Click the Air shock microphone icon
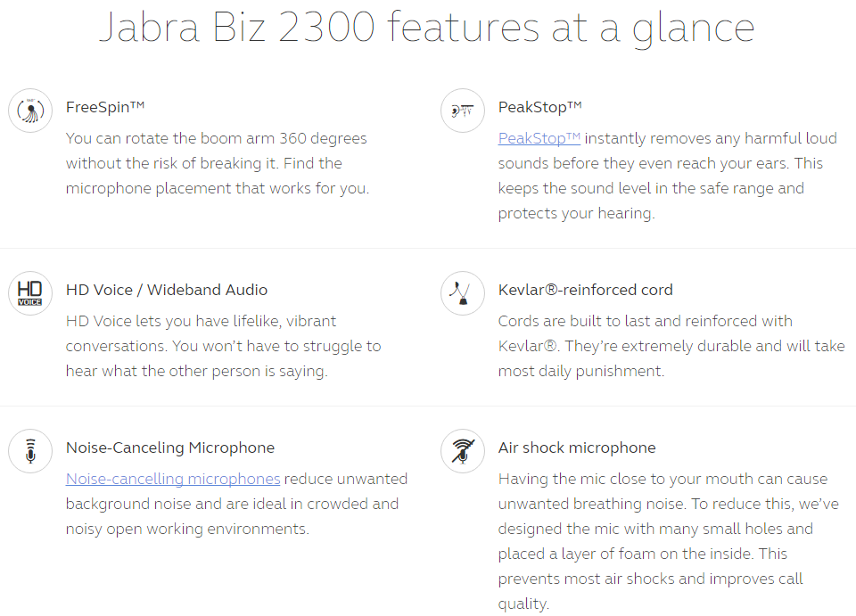Screen dimensions: 856x616 coord(463,451)
